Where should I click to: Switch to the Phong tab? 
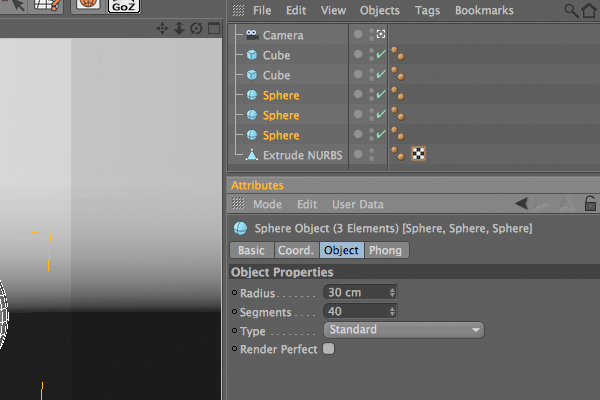386,250
